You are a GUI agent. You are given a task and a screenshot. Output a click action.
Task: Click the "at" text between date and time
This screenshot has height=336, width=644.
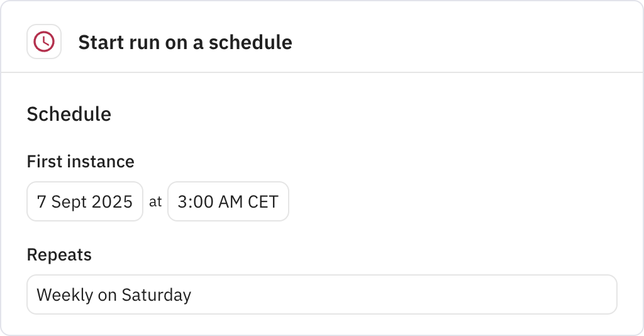(155, 202)
